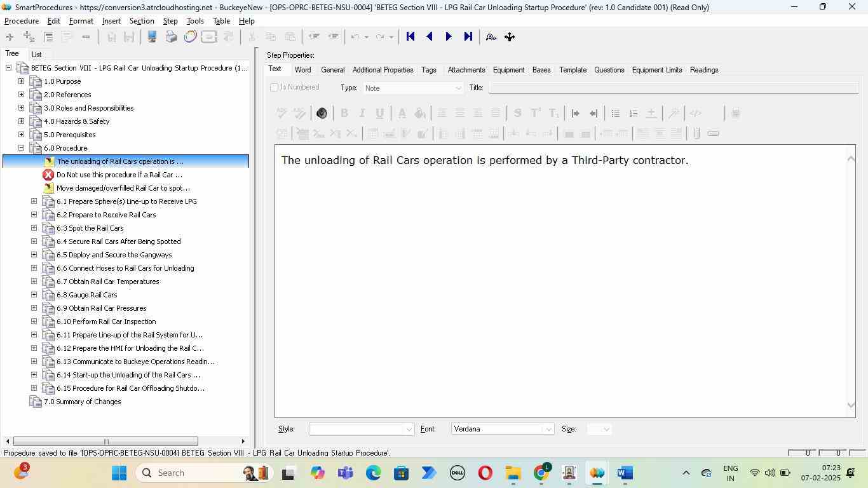Click the Underline formatting icon
Screen dimensions: 868x488
pos(379,113)
